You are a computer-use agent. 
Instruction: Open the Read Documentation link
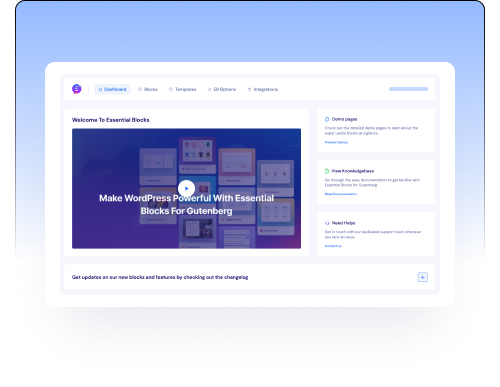point(341,194)
